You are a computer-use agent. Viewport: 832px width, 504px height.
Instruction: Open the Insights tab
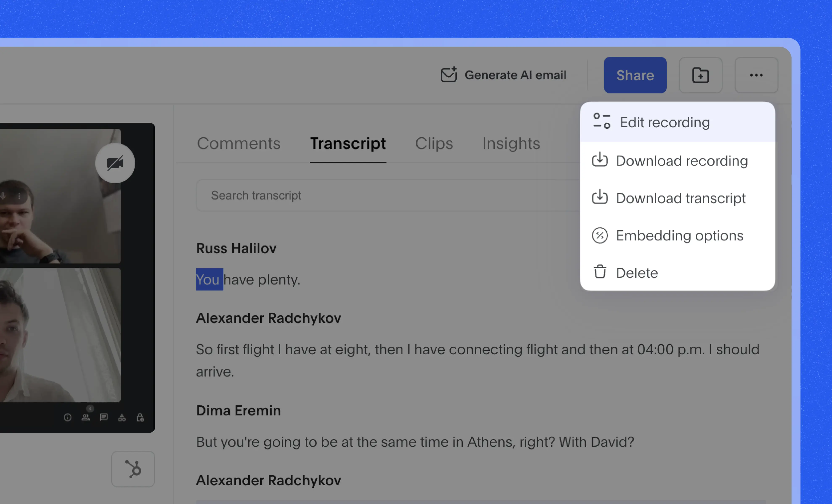click(x=511, y=143)
